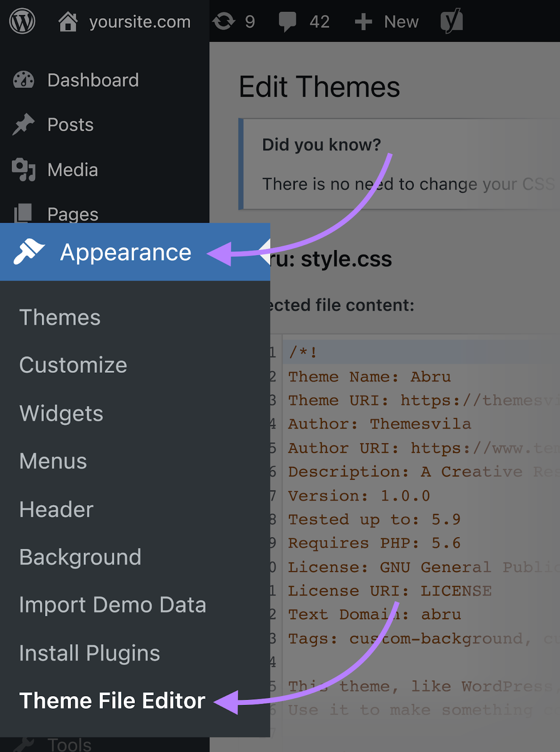Select the Header submenu item

tap(56, 509)
